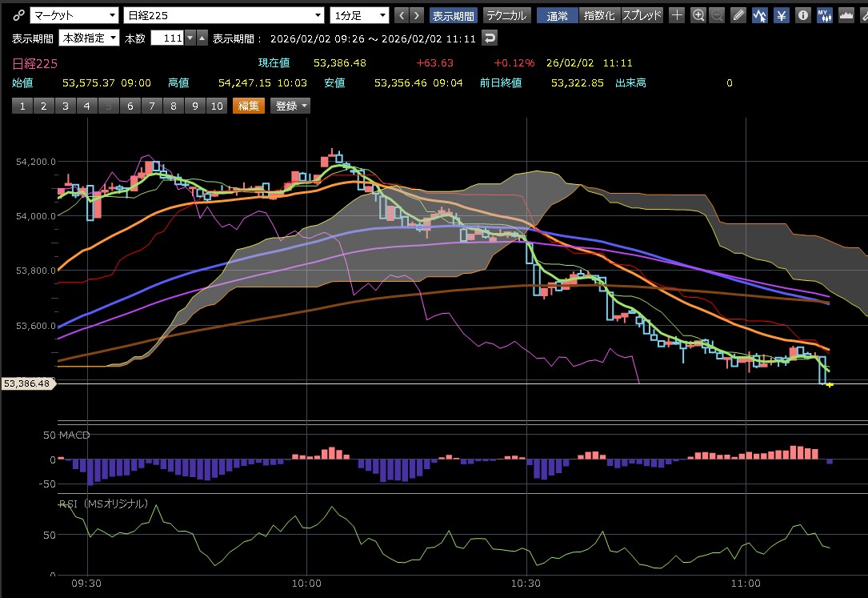Click the yen price display icon
The image size is (868, 598).
(781, 15)
